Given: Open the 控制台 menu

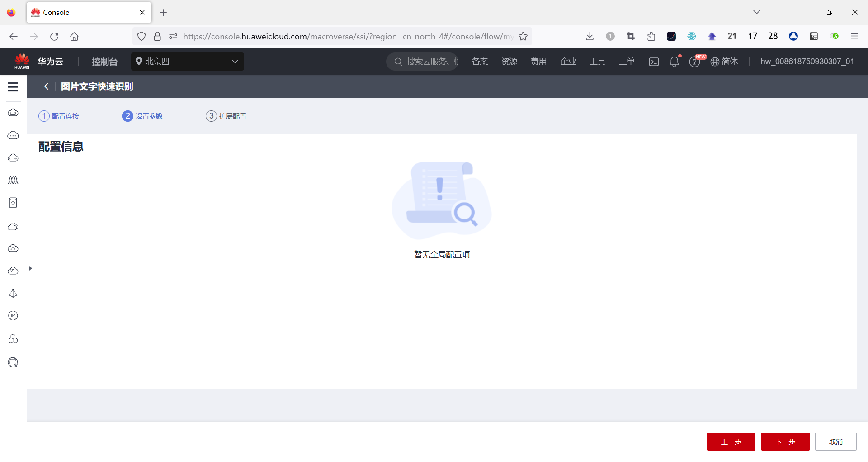Looking at the screenshot, I should pyautogui.click(x=104, y=62).
